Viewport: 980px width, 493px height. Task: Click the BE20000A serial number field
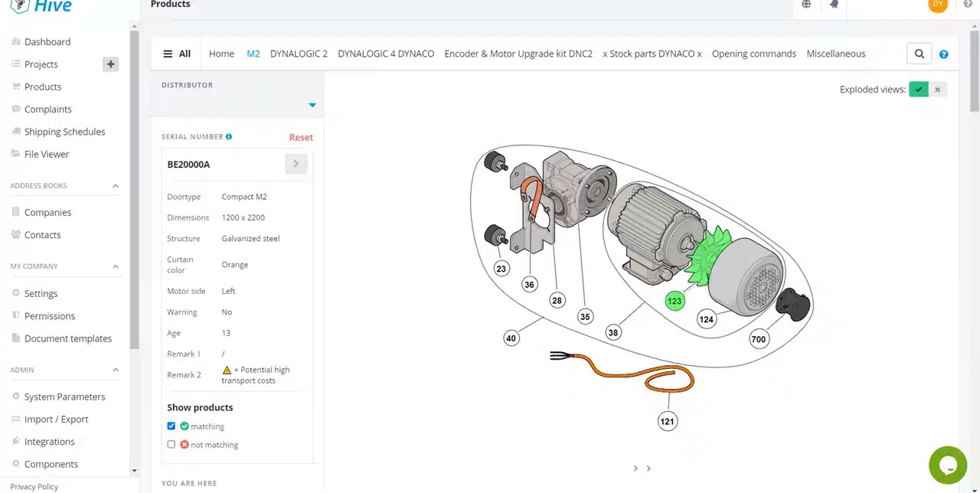[x=224, y=165]
